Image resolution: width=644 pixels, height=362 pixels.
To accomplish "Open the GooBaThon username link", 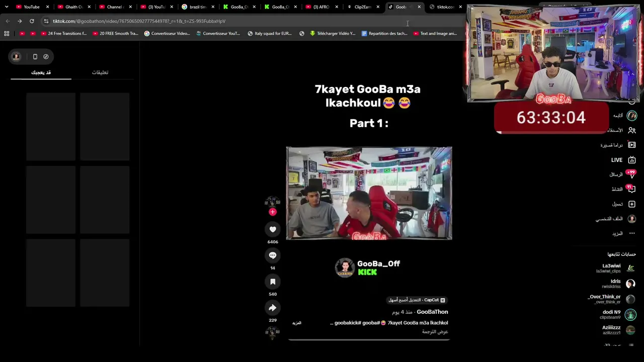I will (432, 312).
